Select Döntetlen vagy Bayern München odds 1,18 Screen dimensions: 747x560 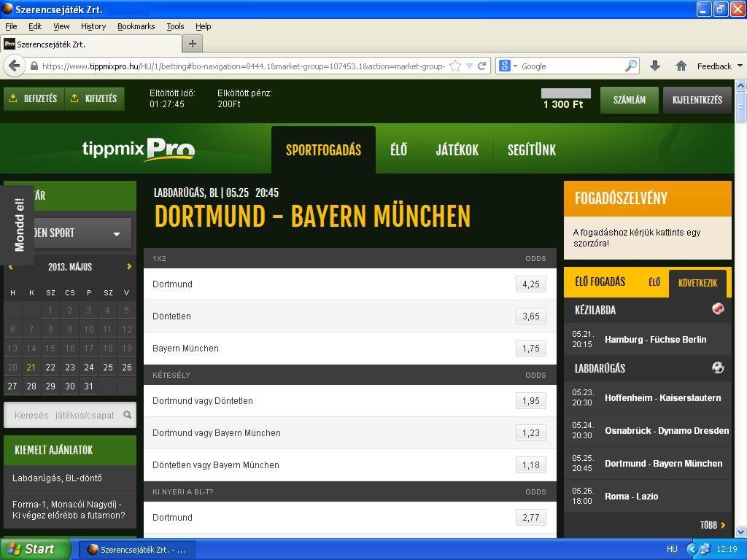531,465
